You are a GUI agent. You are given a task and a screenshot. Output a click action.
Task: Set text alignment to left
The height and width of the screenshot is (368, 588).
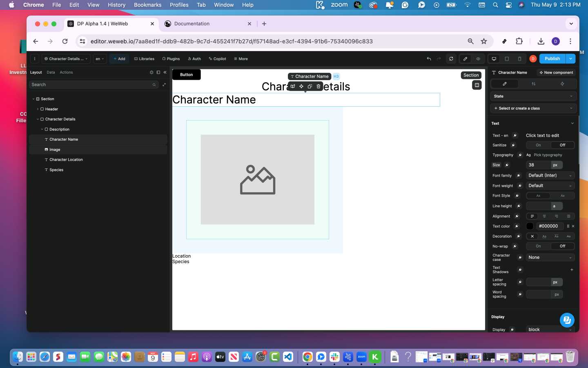pyautogui.click(x=532, y=216)
